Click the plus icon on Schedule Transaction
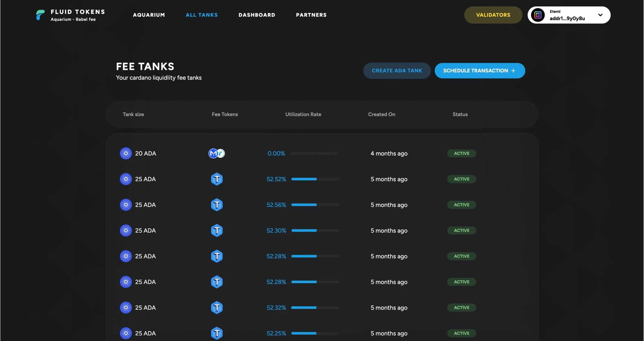Viewport: 644px width, 341px height. [x=513, y=71]
